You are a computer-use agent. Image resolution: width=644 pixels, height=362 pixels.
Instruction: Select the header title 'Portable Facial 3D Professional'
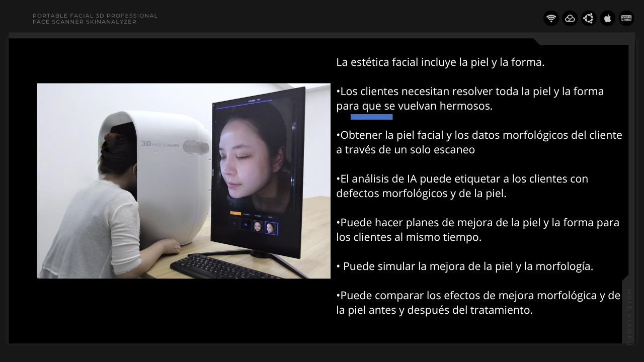tap(95, 16)
